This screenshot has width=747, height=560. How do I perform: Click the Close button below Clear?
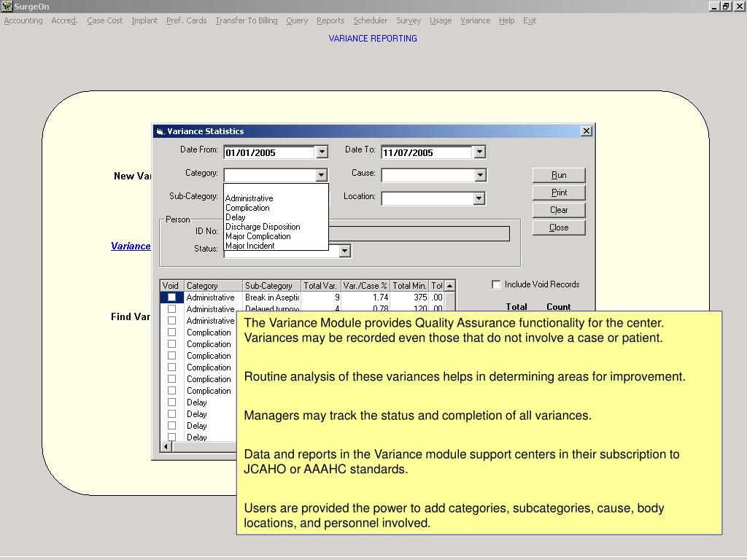click(x=559, y=227)
